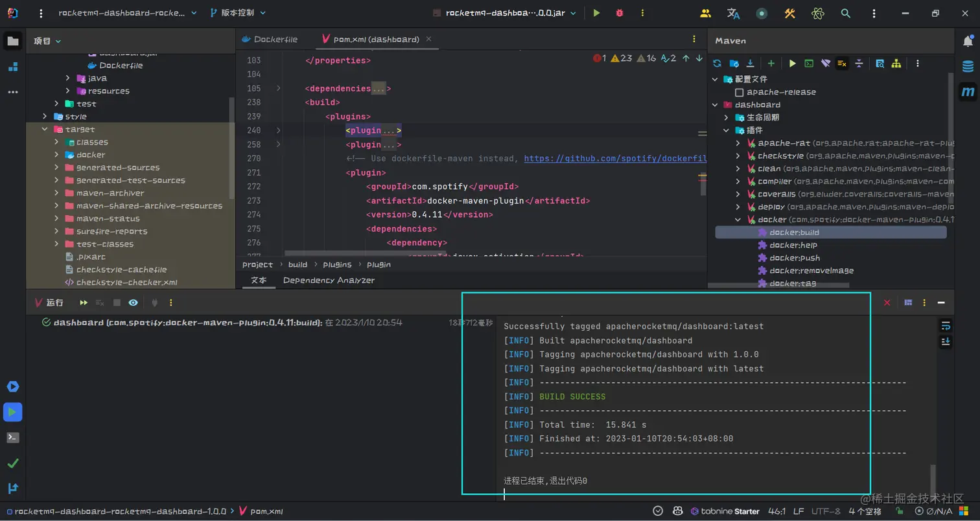This screenshot has height=521, width=980.
Task: Run the Maven build with the green play icon
Action: 792,64
